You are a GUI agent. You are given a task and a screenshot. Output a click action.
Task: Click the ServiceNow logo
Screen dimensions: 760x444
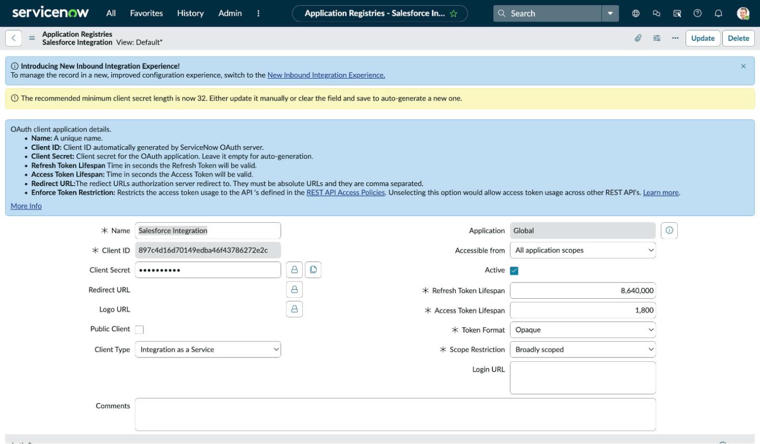click(x=50, y=13)
